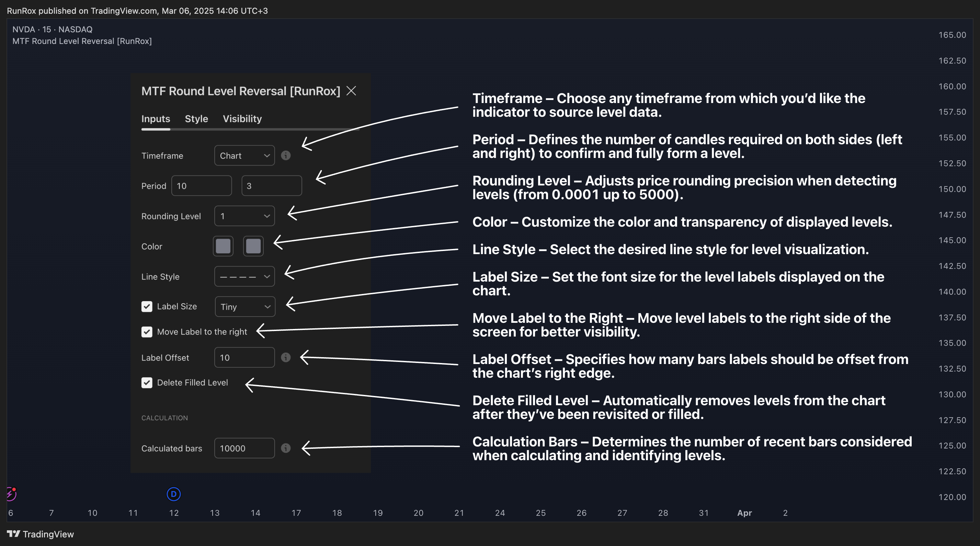Viewport: 980px width, 546px height.
Task: Open the Timeframe Chart dropdown
Action: [x=244, y=156]
